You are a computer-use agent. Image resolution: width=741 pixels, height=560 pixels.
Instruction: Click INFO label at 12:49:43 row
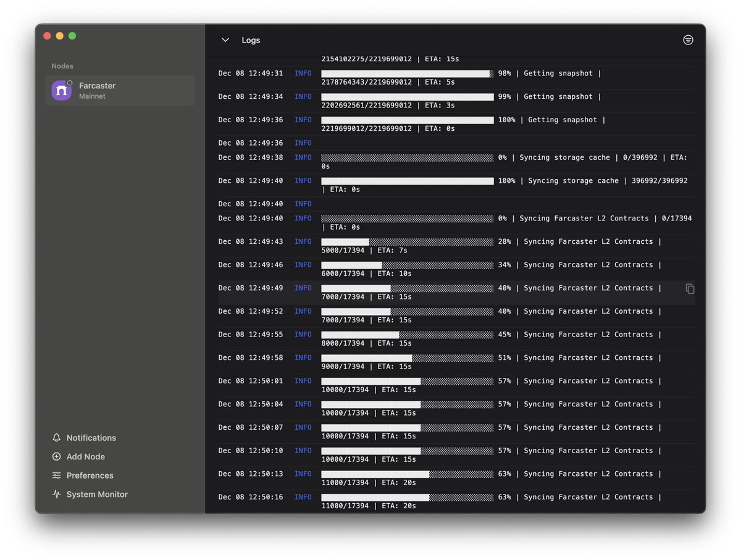click(x=303, y=241)
